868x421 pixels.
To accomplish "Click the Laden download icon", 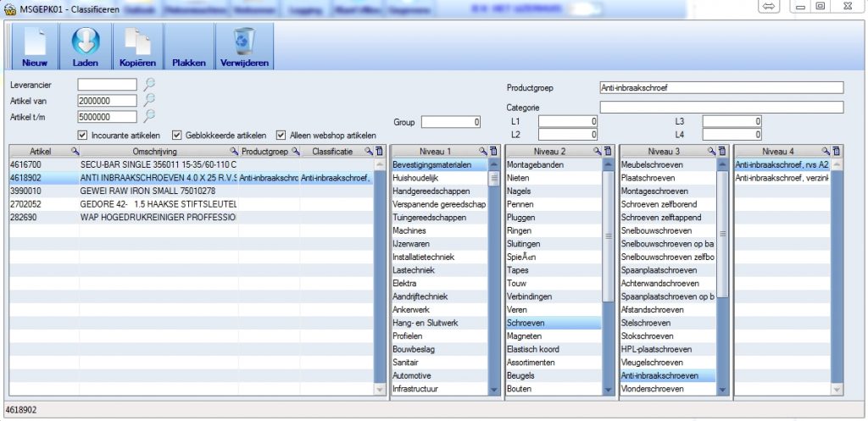I will point(85,42).
